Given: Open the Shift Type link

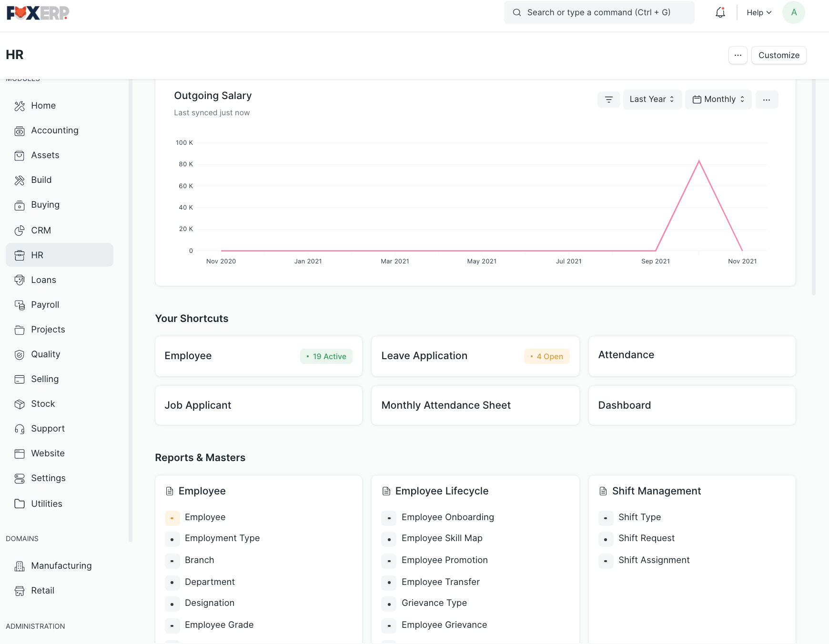Looking at the screenshot, I should [x=639, y=517].
